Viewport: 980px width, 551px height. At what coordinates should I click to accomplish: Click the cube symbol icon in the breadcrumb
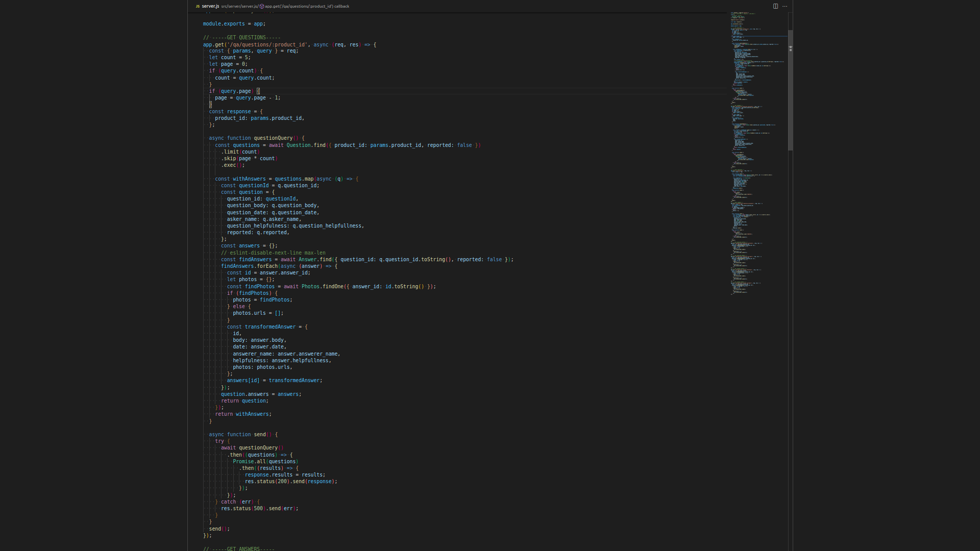coord(262,6)
